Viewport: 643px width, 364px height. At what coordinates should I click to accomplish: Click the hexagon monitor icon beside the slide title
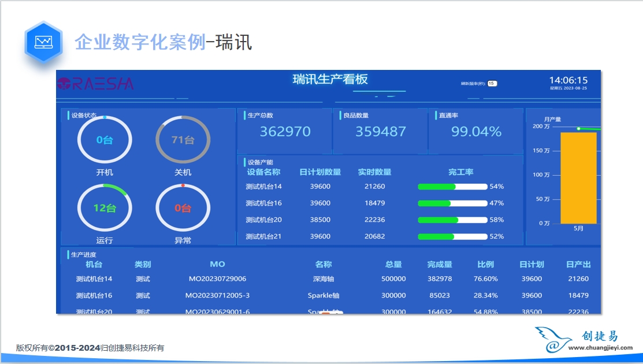pyautogui.click(x=43, y=42)
